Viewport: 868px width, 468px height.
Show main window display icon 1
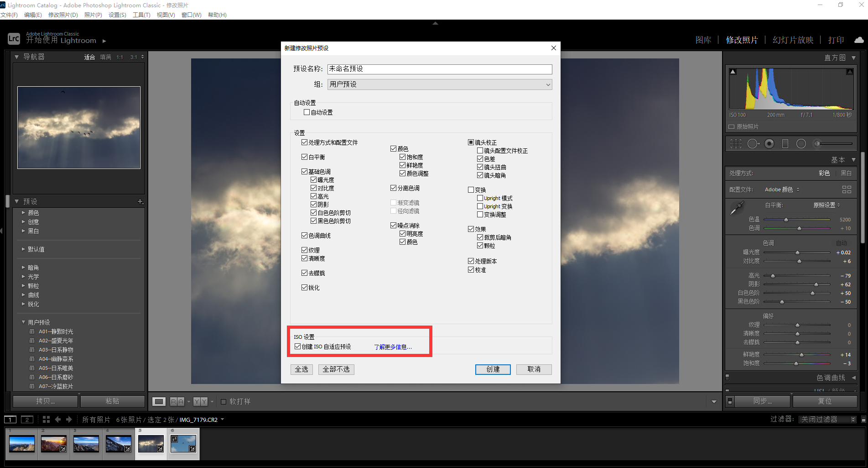click(x=10, y=420)
